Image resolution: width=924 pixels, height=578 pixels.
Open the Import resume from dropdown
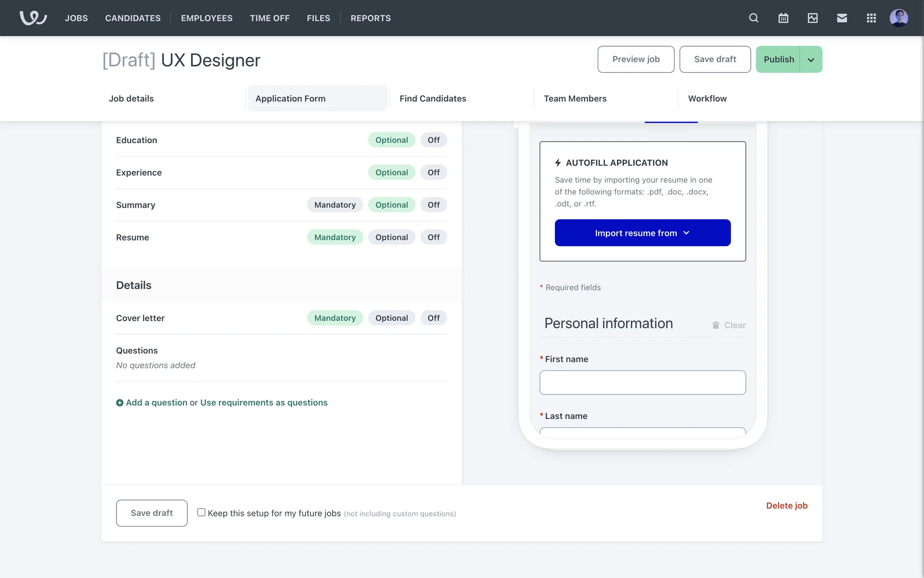[642, 233]
